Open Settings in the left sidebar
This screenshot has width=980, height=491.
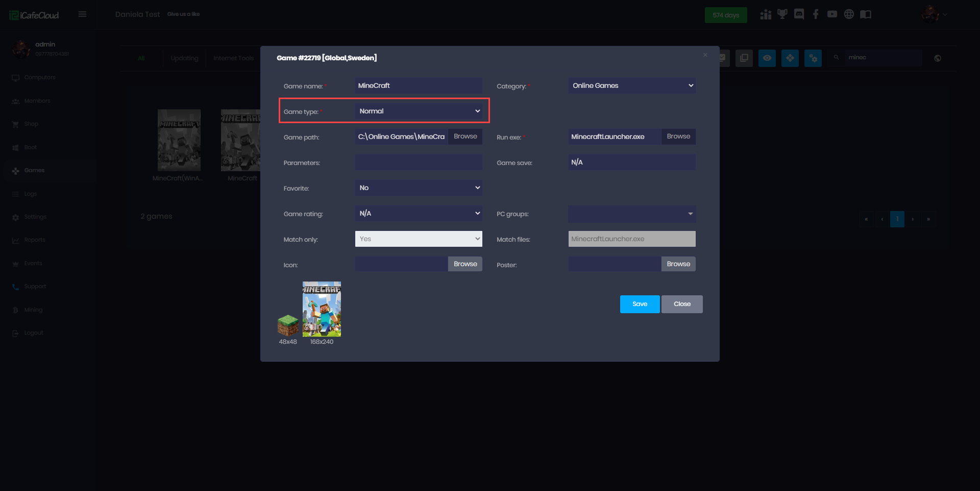pos(35,217)
